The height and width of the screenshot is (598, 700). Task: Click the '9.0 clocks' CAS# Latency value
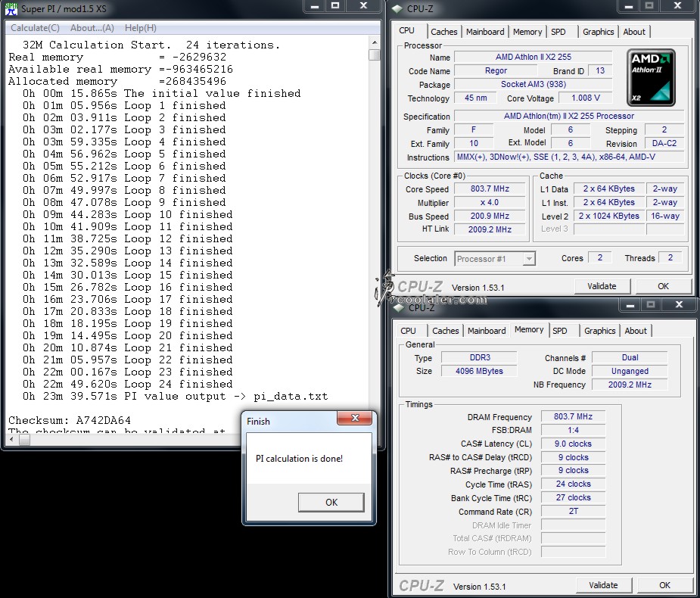(x=573, y=444)
